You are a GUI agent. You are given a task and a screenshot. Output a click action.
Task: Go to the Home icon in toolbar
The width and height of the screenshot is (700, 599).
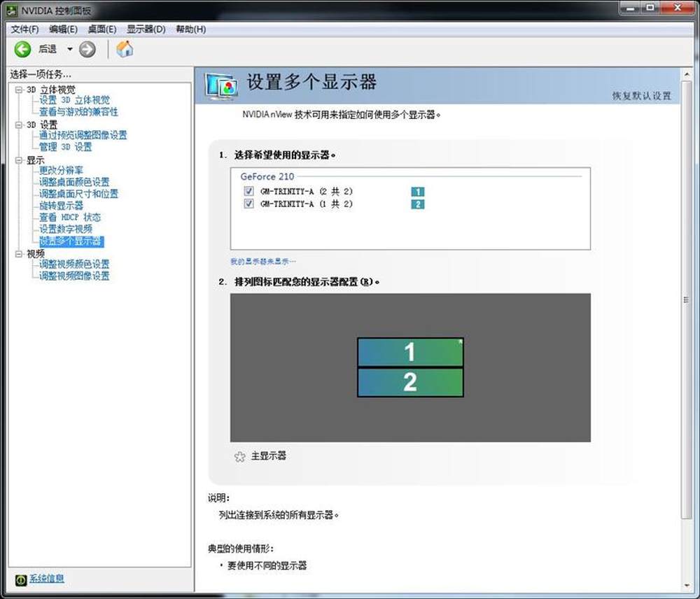point(125,49)
